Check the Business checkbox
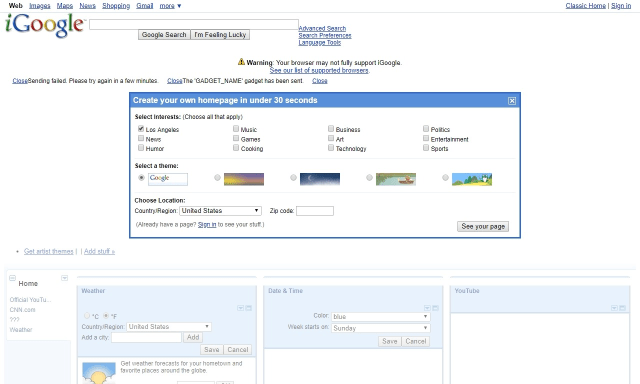The height and width of the screenshot is (384, 640). [x=331, y=129]
